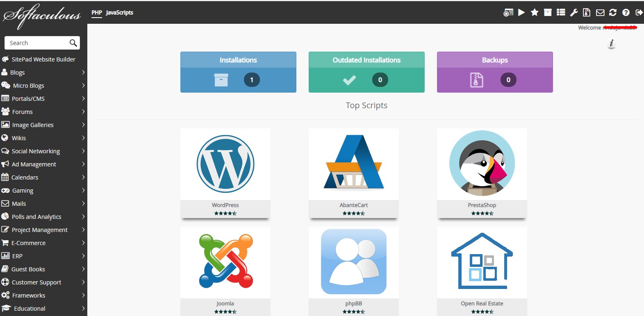
Task: Click into the Search scripts field
Action: 37,43
